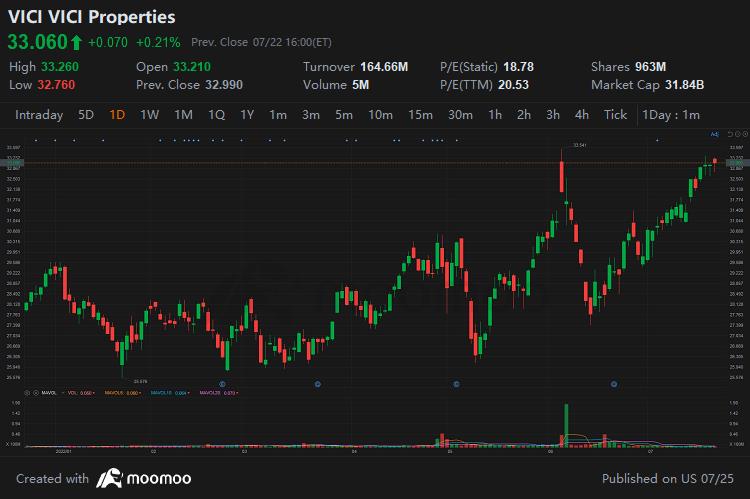Click the 25.576 low price label on chart
Screen dimensions: 750x499
tap(140, 381)
